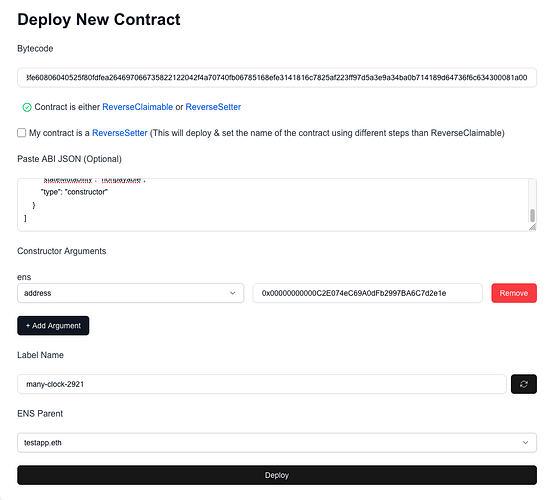
Task: Open the testapp.eth ENS Parent dropdown
Action: [x=277, y=442]
